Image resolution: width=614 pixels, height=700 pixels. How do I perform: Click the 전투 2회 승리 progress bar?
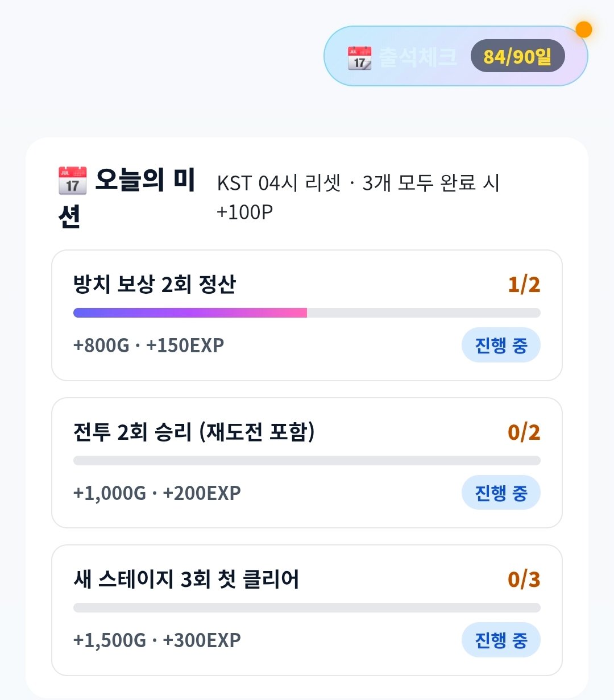[307, 460]
